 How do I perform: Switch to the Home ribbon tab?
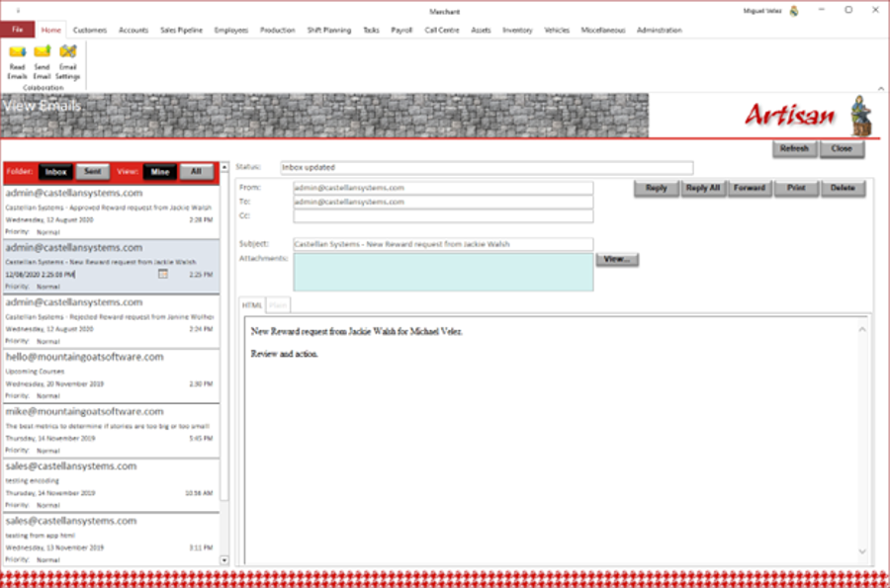51,30
